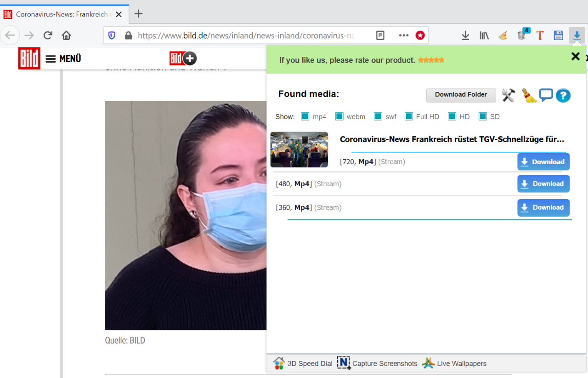Open the help question mark icon
The width and height of the screenshot is (588, 378).
pyautogui.click(x=563, y=95)
